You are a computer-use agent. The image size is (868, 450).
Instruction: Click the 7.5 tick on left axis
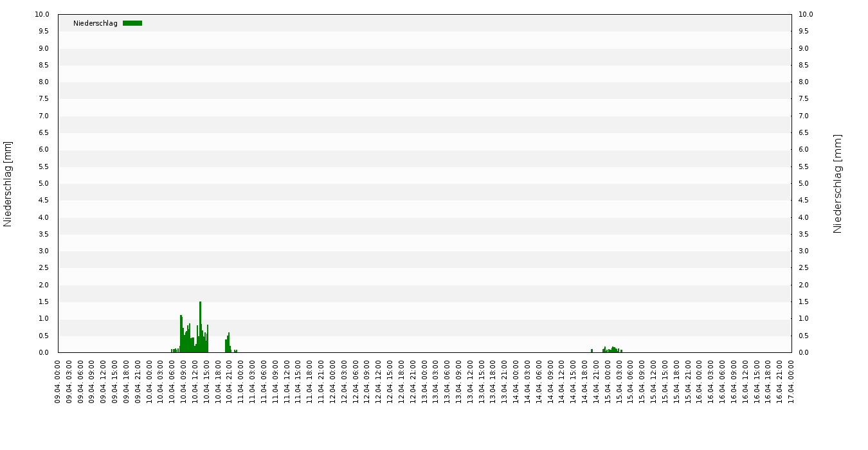[x=43, y=99]
